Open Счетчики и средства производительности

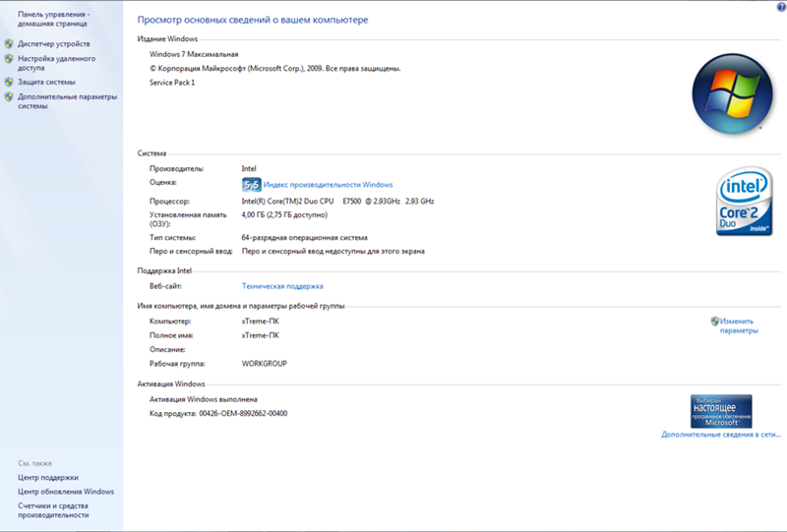53,510
